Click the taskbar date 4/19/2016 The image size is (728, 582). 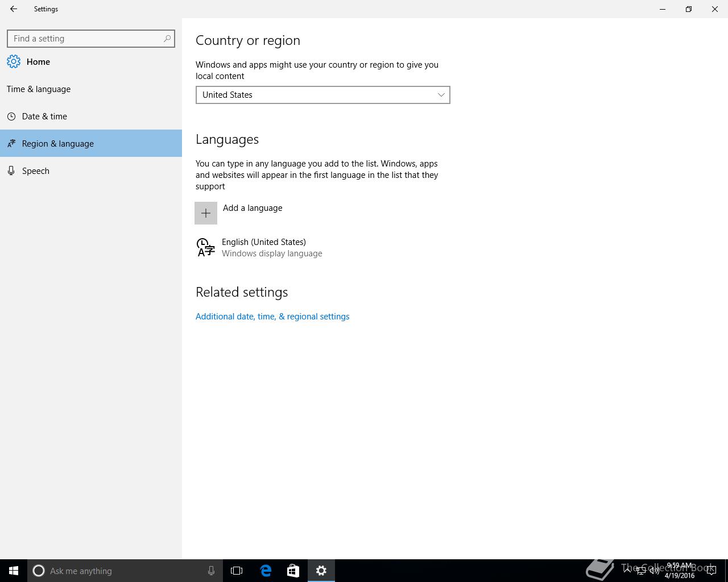[680, 576]
